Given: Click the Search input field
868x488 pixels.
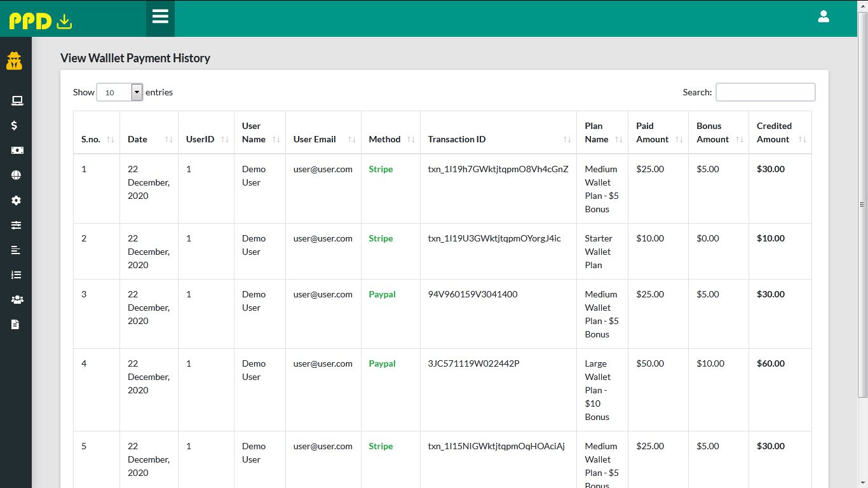Looking at the screenshot, I should [x=765, y=92].
